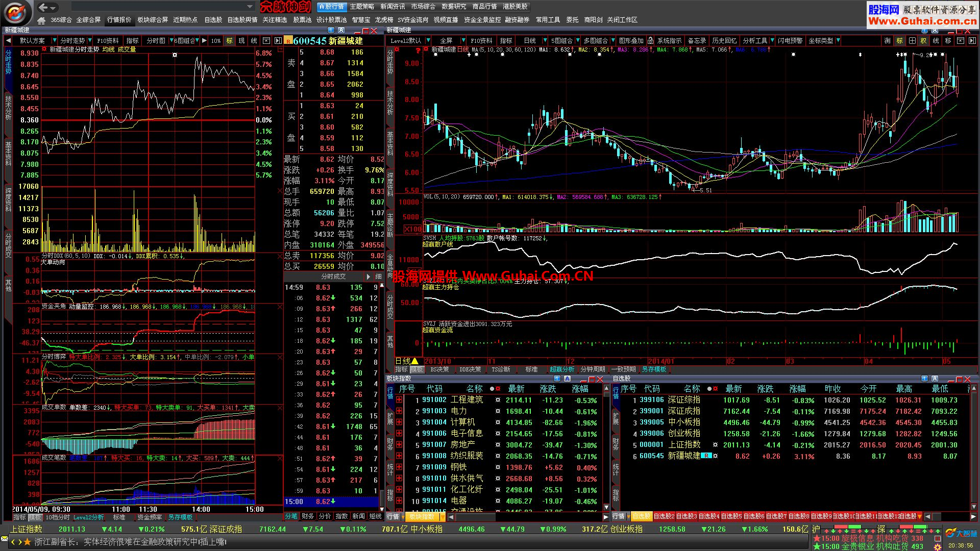Select 行情报价 in navigation bar
This screenshot has height=551, width=980.
click(119, 20)
